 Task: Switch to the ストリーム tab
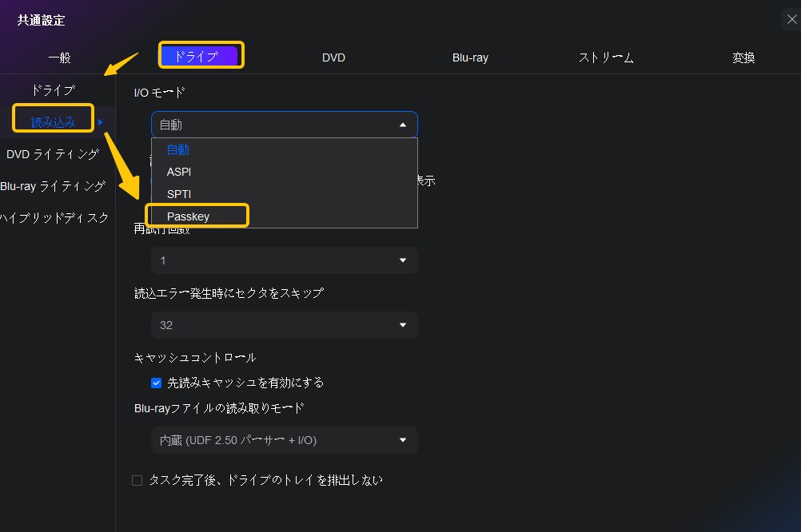606,58
